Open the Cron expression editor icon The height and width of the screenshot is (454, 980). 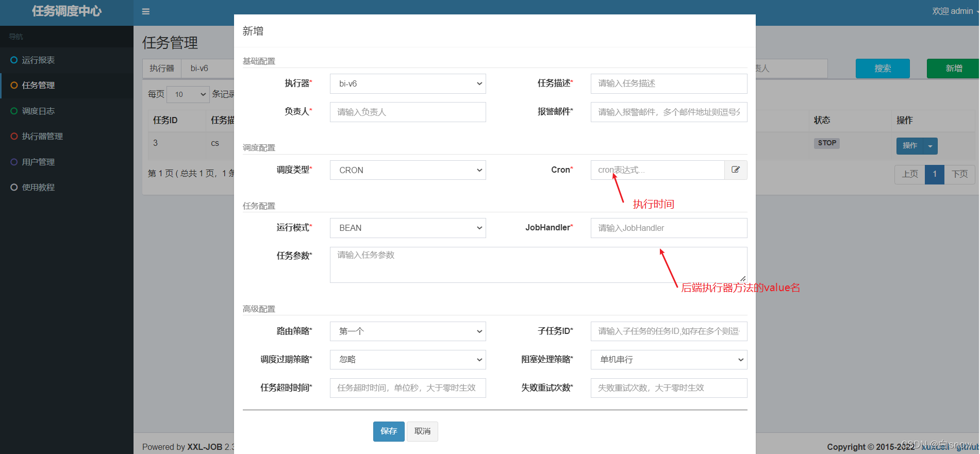pyautogui.click(x=736, y=170)
